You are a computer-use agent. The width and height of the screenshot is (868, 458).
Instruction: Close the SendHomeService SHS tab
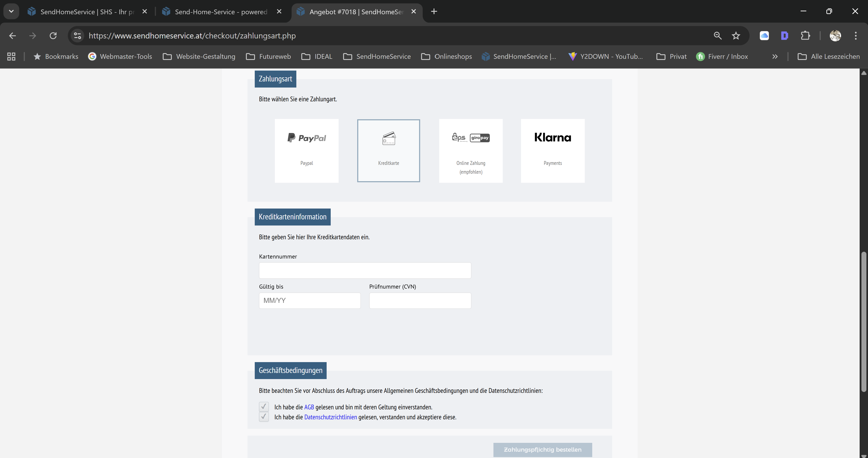[145, 12]
